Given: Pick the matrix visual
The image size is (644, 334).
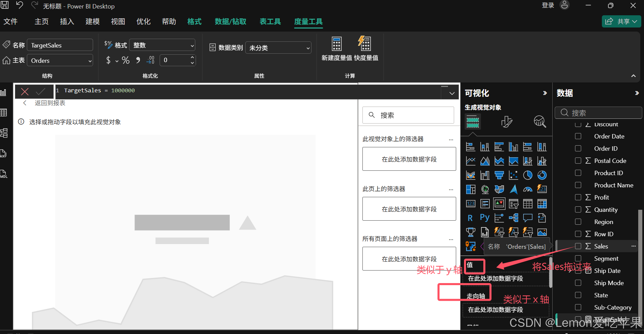Looking at the screenshot, I should pos(542,204).
